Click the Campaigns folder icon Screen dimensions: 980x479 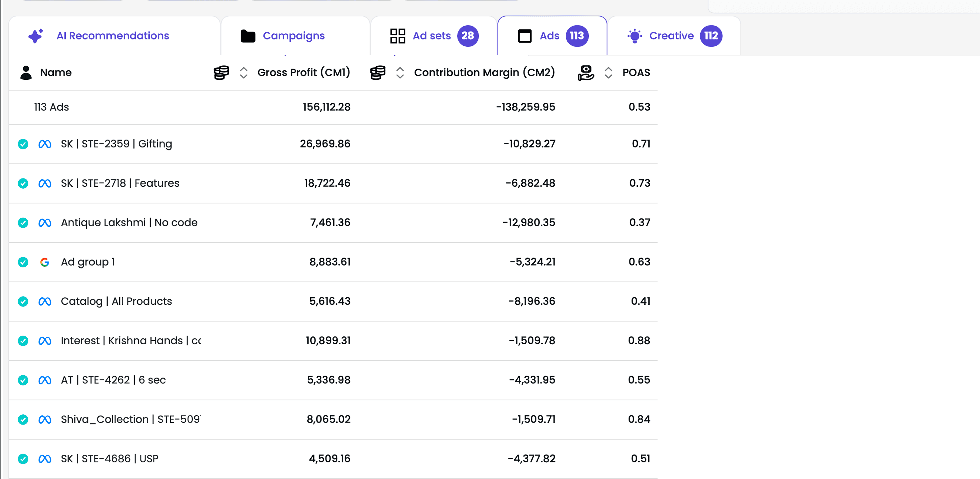[248, 36]
